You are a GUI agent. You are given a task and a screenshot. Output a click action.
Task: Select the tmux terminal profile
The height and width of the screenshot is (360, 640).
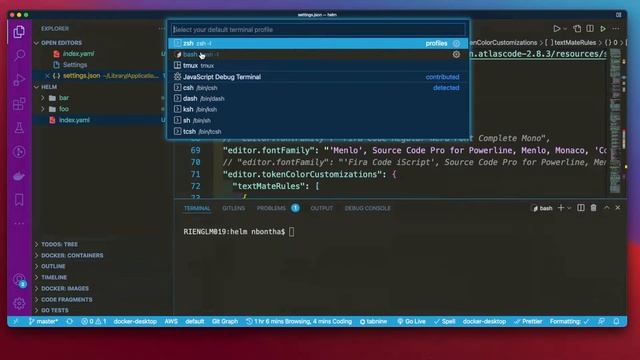[318, 65]
